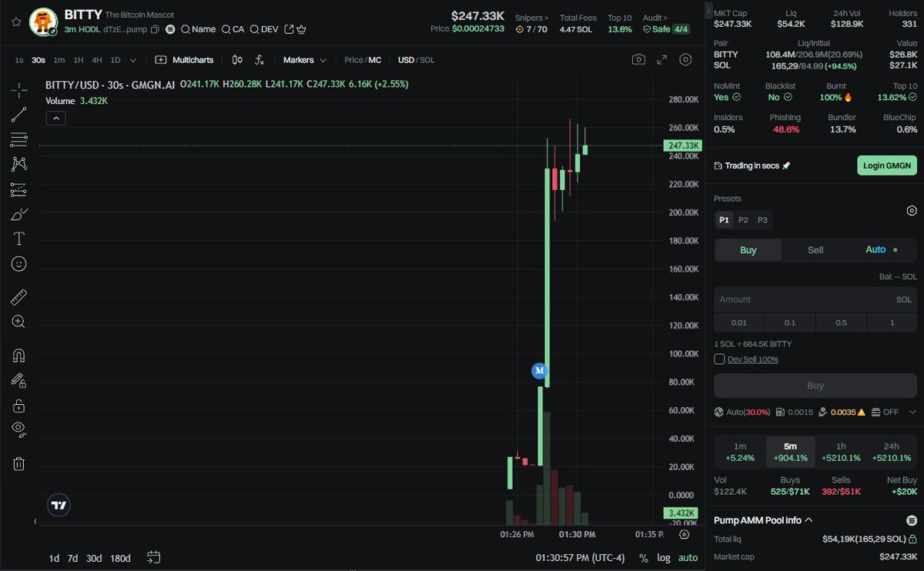Select preset P3
The image size is (924, 571).
(762, 220)
